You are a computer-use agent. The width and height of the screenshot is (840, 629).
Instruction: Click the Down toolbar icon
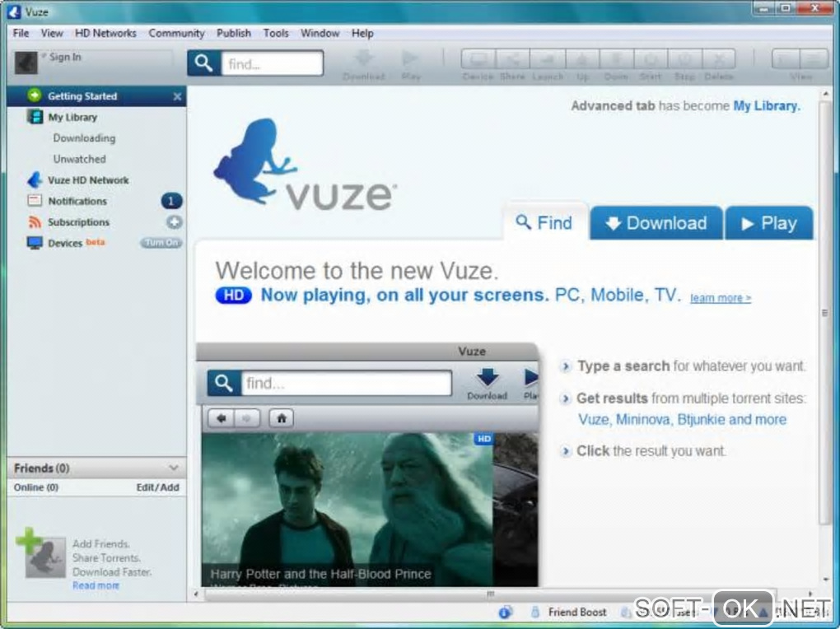point(616,59)
